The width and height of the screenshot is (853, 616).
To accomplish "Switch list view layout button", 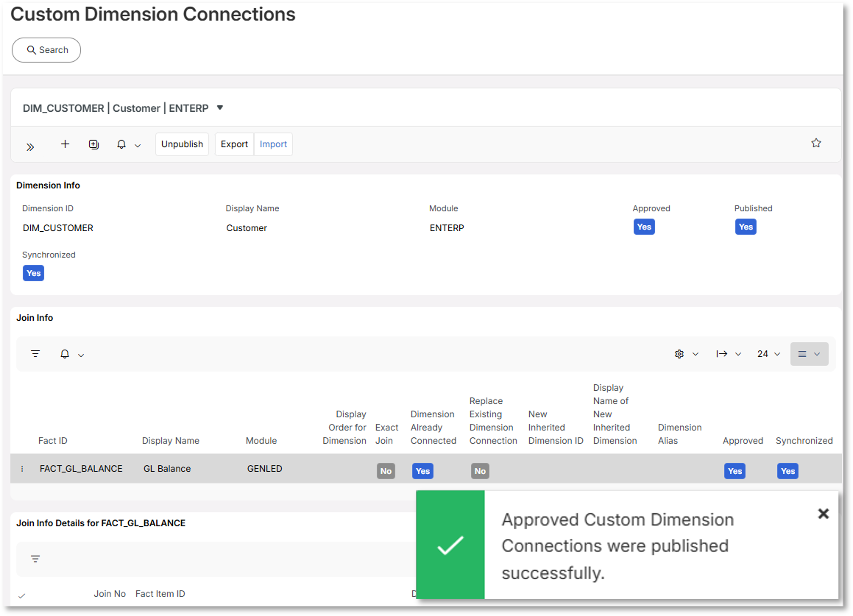I will pos(809,354).
